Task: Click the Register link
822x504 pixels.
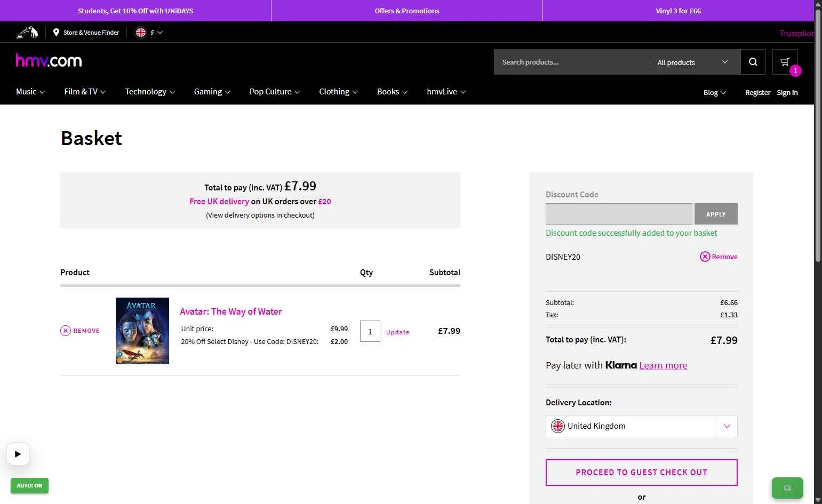Action: point(757,92)
